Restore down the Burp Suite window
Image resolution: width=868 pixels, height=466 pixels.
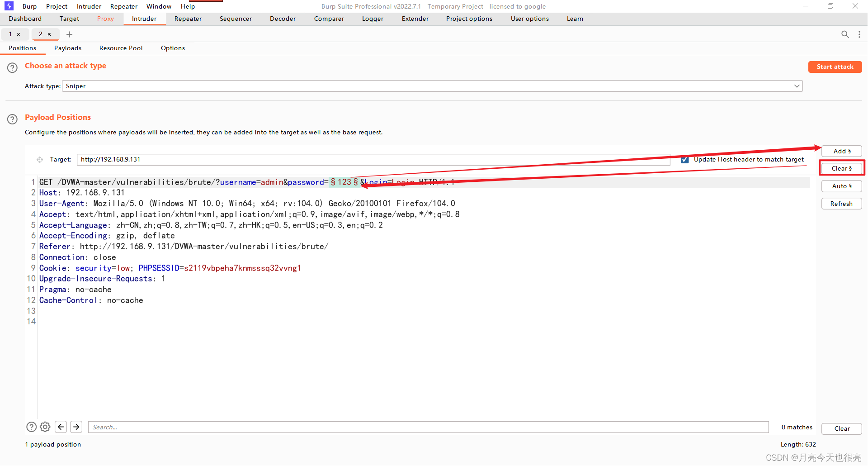830,6
